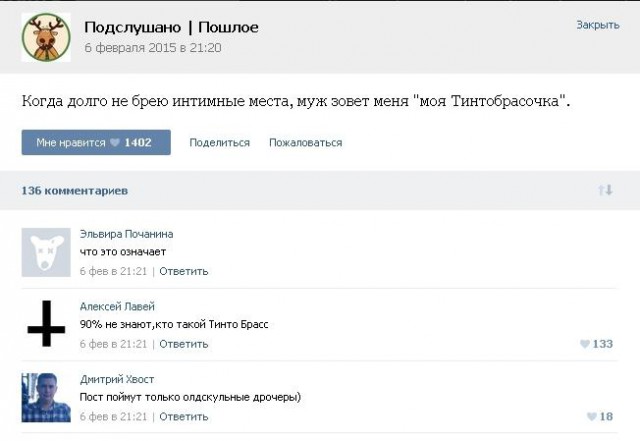This screenshot has width=640, height=441.
Task: Click the 136 комментариев header
Action: click(x=74, y=190)
